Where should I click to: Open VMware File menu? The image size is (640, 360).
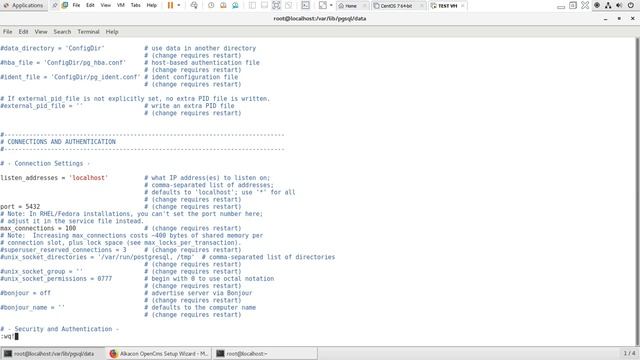[76, 5]
